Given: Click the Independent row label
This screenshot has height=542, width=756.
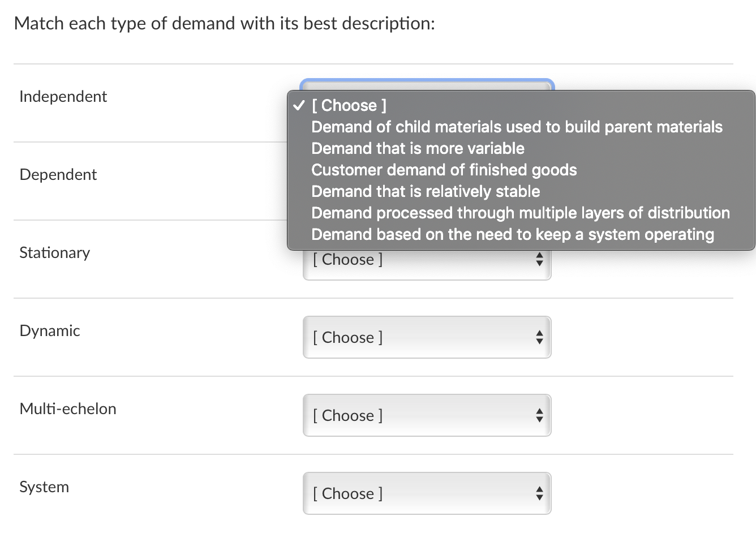Looking at the screenshot, I should tap(63, 97).
